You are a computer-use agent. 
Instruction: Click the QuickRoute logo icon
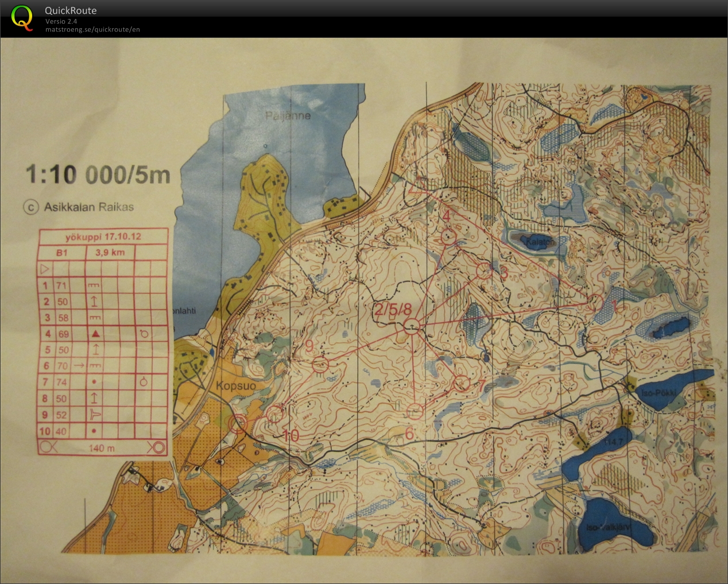(x=22, y=17)
